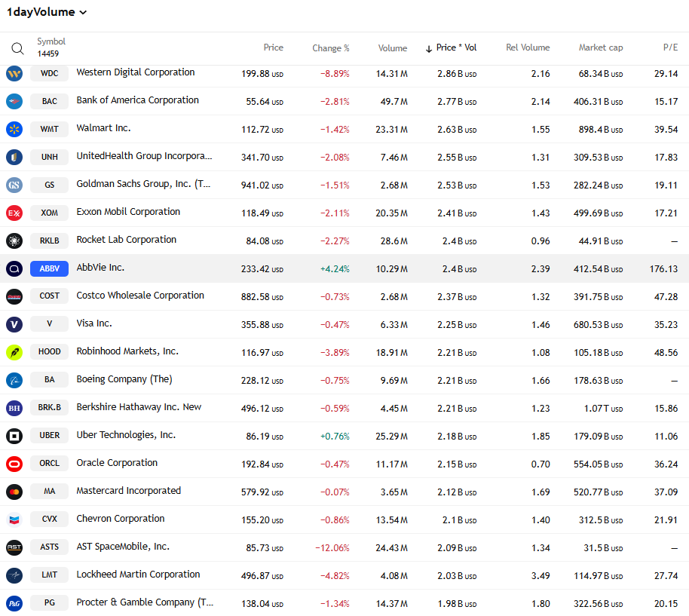Viewport: 689px width, 616px height.
Task: Click the Berkshire Hathaway logo icon
Action: click(14, 408)
